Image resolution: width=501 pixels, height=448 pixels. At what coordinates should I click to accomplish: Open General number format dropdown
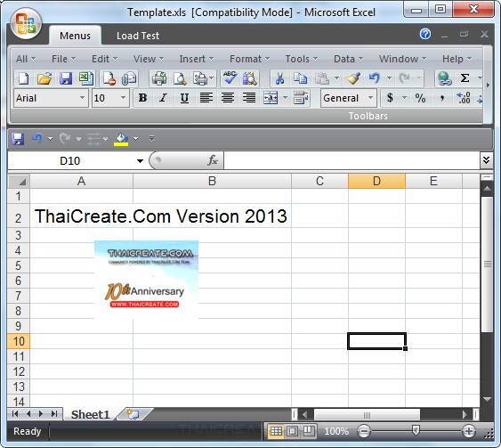coord(371,98)
